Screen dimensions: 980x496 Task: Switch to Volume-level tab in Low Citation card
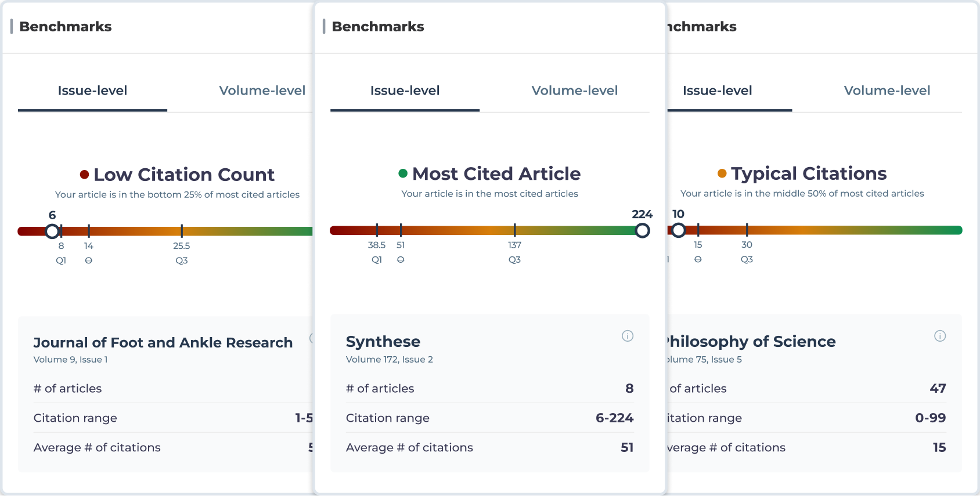[262, 91]
